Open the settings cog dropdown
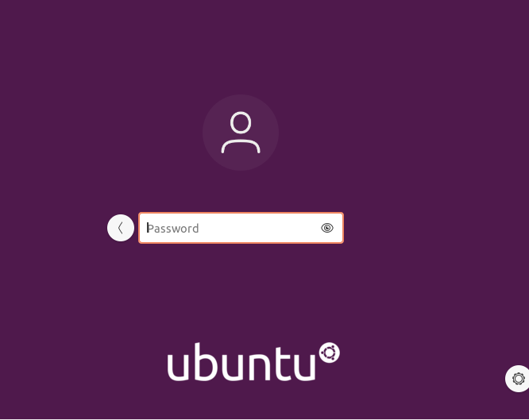This screenshot has width=529, height=420. (x=518, y=379)
